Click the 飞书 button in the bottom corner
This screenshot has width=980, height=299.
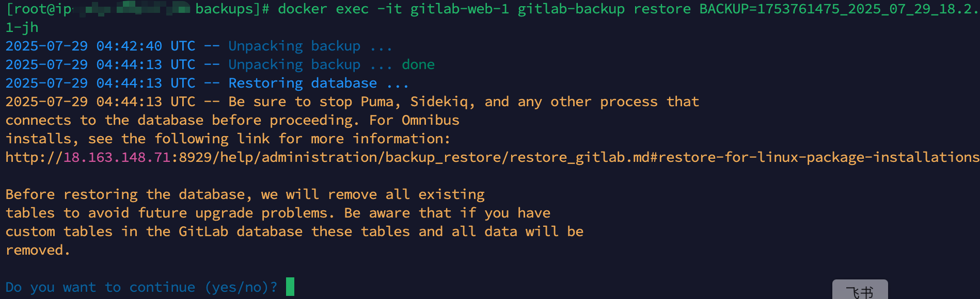coord(860,291)
